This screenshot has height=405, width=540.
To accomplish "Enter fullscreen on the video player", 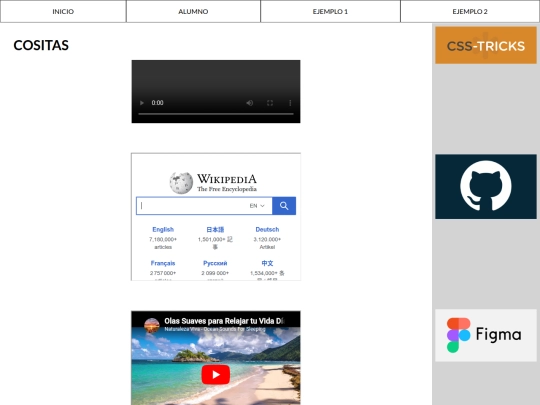I will coord(270,103).
